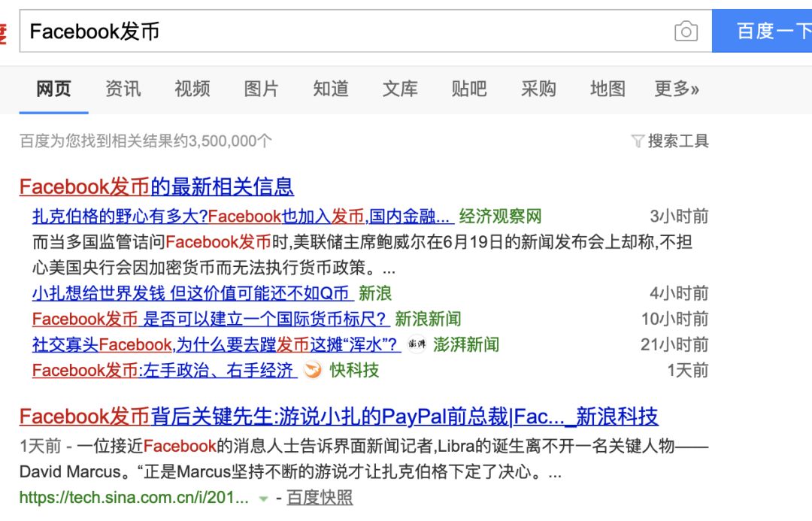
Task: Click the 3小时前 timestamp
Action: (679, 217)
